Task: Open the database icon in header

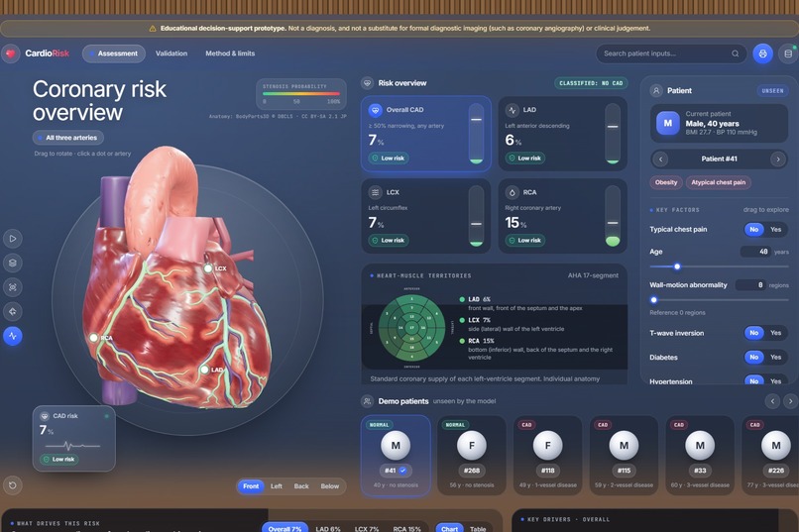Action: tap(788, 53)
